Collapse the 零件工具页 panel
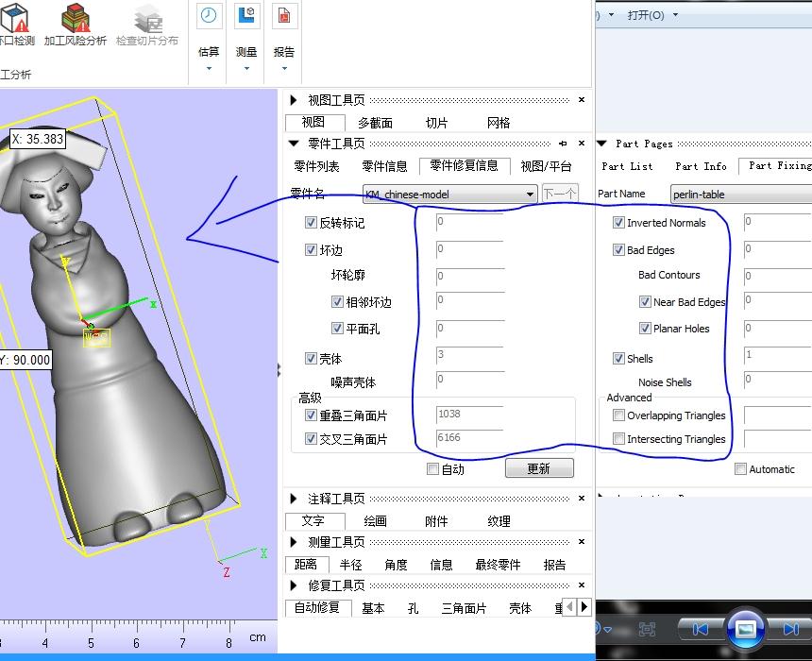 coord(294,143)
